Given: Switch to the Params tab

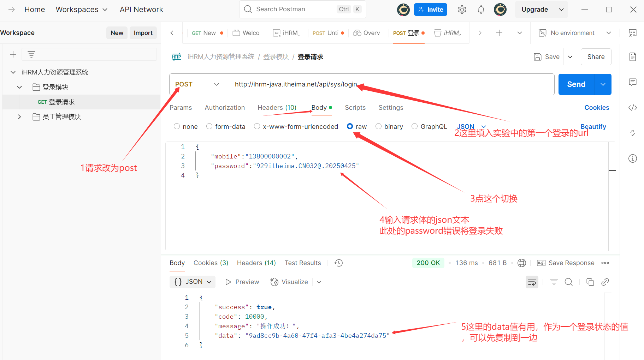Looking at the screenshot, I should pos(181,108).
